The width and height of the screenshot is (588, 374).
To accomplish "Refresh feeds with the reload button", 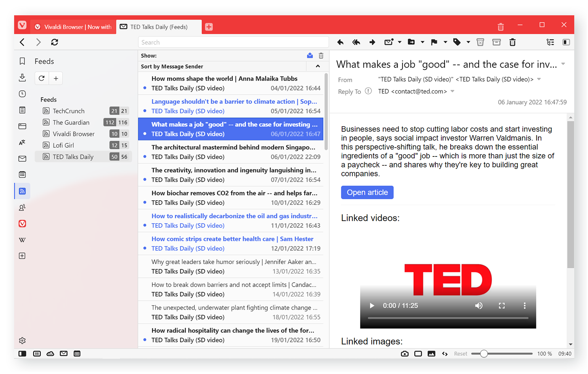I will [42, 78].
